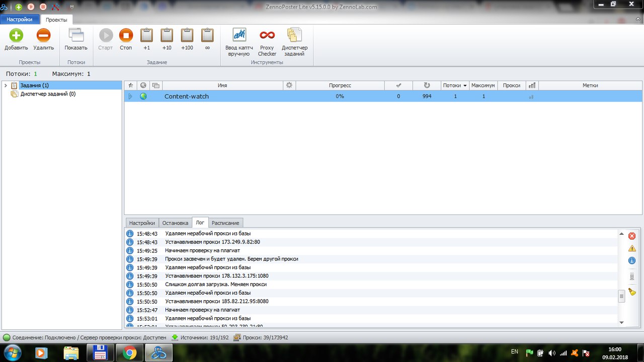Click the bar-chart priority column header
This screenshot has width=644, height=362.
[532, 85]
